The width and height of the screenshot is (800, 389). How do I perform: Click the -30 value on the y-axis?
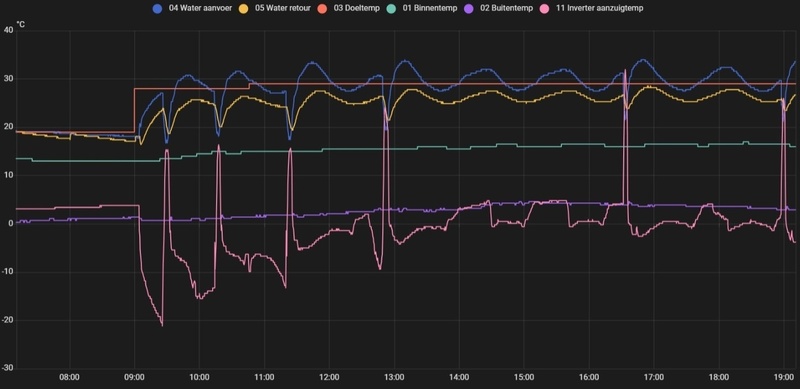pos(7,369)
